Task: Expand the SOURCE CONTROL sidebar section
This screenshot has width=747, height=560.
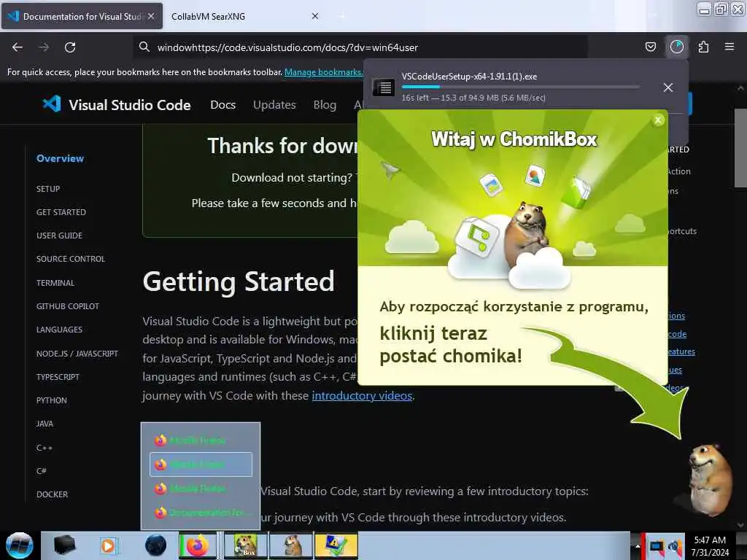Action: click(71, 259)
